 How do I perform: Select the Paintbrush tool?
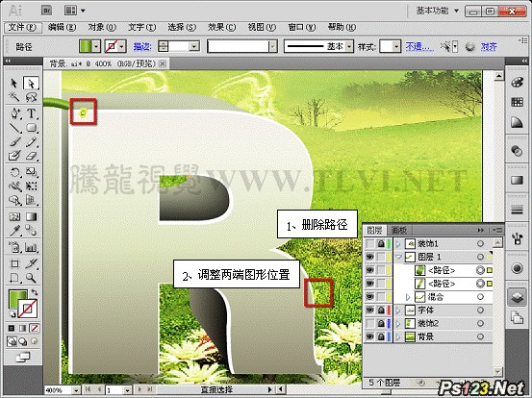coord(14,142)
